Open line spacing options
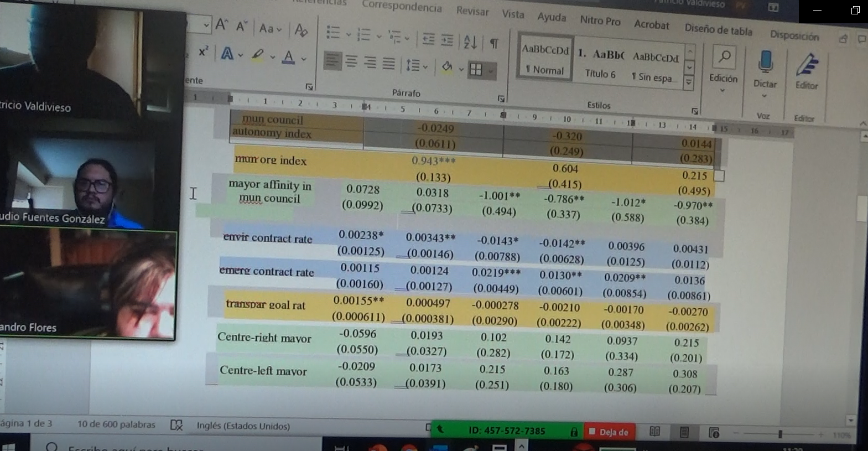The height and width of the screenshot is (451, 868). pos(413,65)
